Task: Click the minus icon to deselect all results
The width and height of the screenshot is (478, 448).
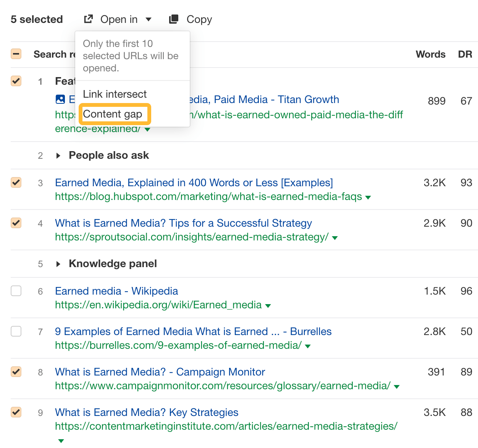Action: 16,54
